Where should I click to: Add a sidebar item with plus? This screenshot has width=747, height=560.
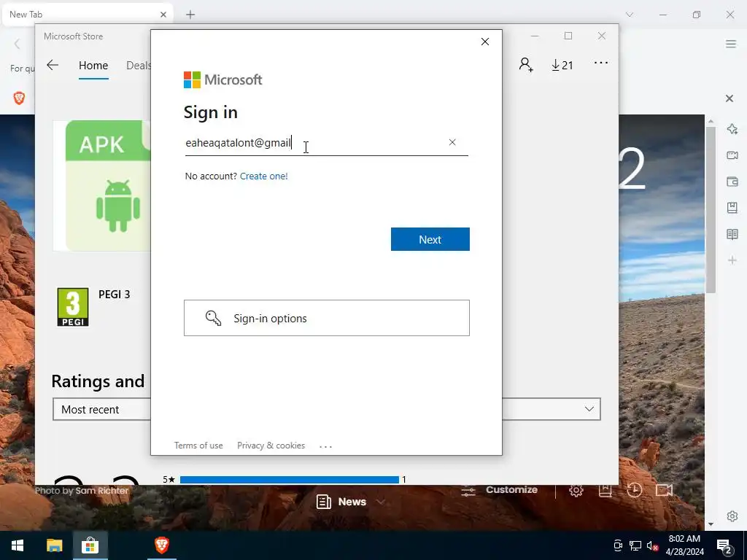coord(732,260)
